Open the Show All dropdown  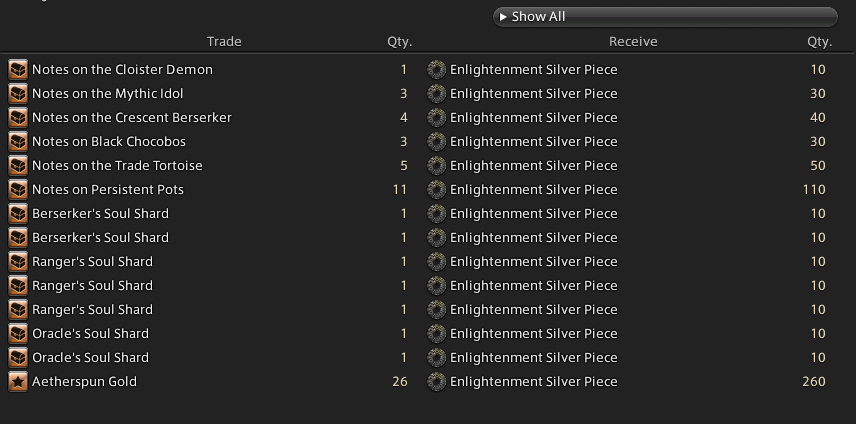[x=665, y=17]
